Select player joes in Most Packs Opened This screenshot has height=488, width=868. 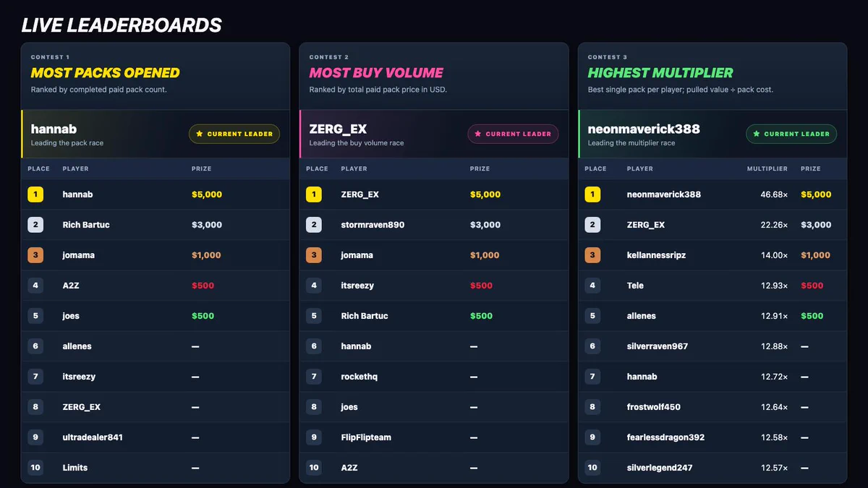71,316
